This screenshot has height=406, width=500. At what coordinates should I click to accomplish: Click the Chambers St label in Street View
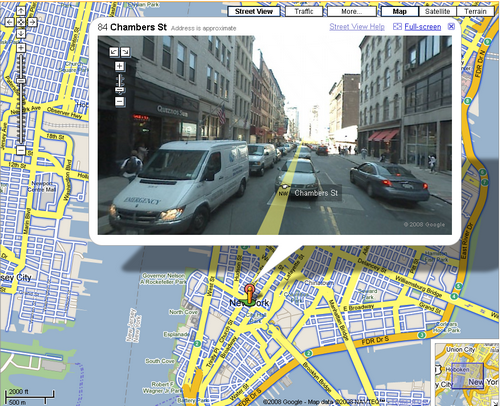316,193
